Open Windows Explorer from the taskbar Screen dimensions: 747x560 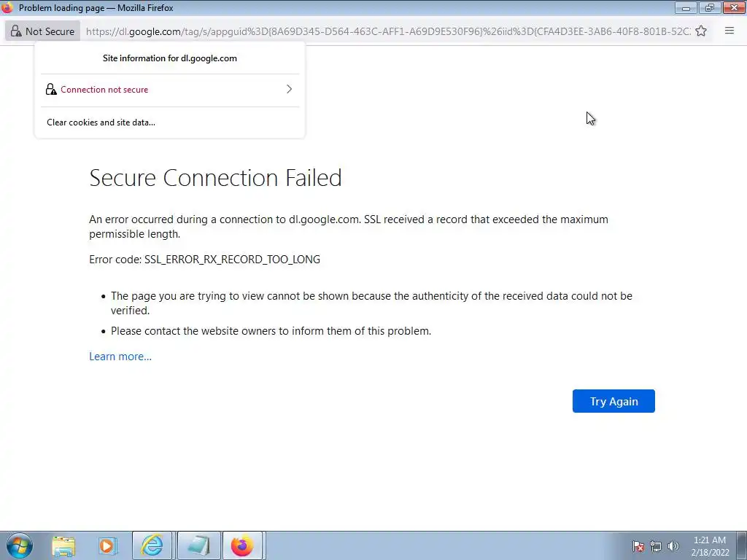pyautogui.click(x=63, y=545)
